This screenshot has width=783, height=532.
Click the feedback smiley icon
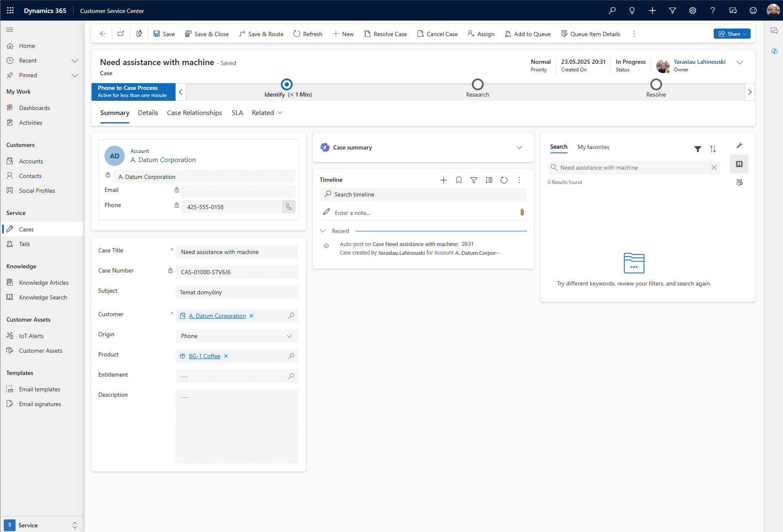(x=753, y=10)
